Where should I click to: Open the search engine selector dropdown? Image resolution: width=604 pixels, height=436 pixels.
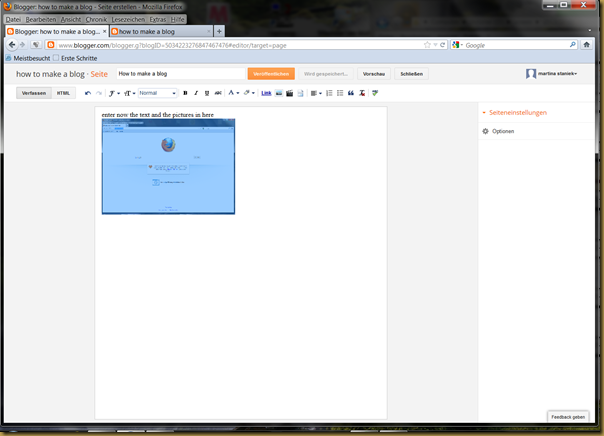[x=458, y=45]
